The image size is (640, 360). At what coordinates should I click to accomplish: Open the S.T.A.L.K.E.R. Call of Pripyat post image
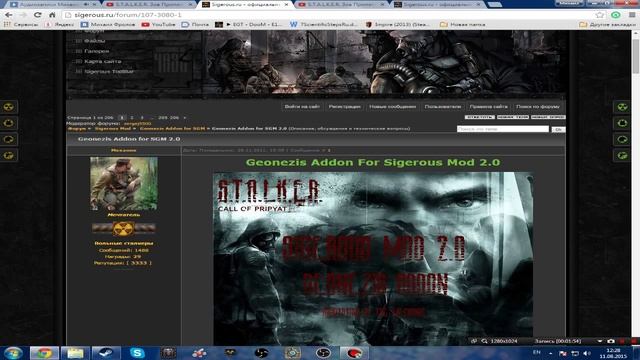(x=373, y=259)
